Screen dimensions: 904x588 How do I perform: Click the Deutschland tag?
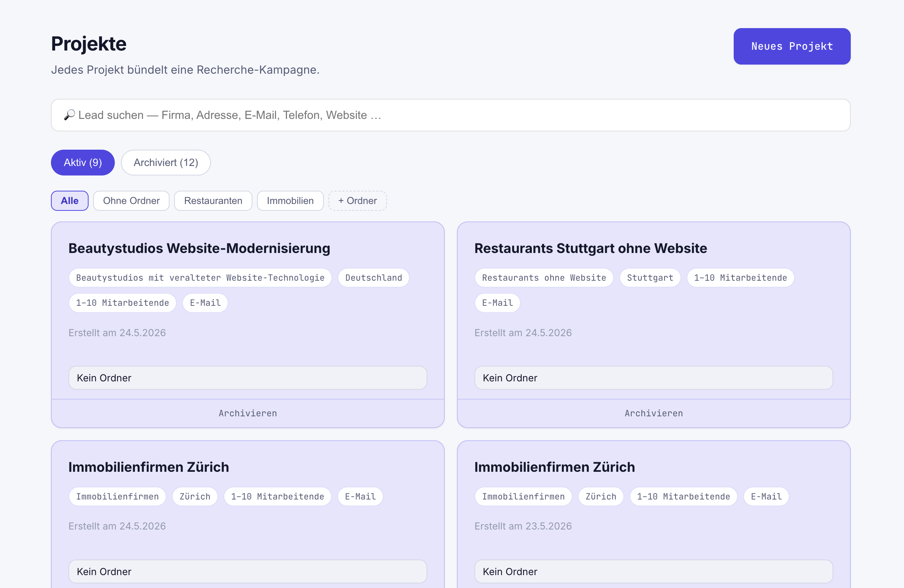[374, 278]
